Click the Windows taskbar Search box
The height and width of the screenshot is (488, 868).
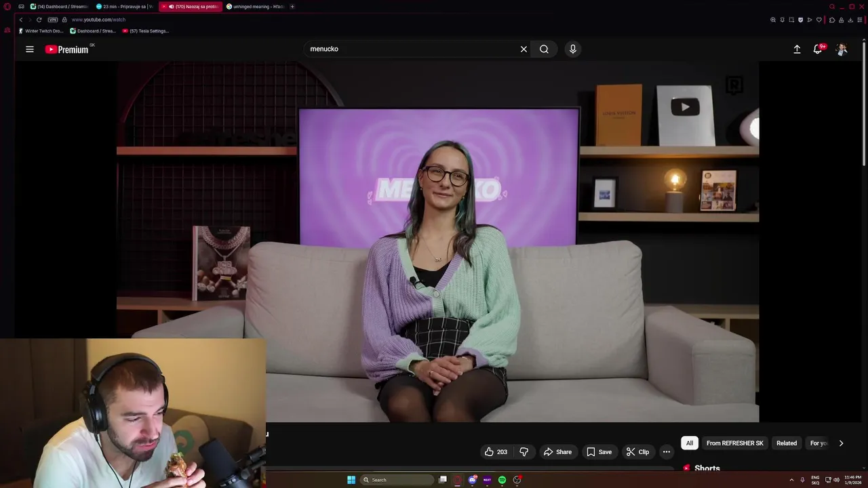397,480
